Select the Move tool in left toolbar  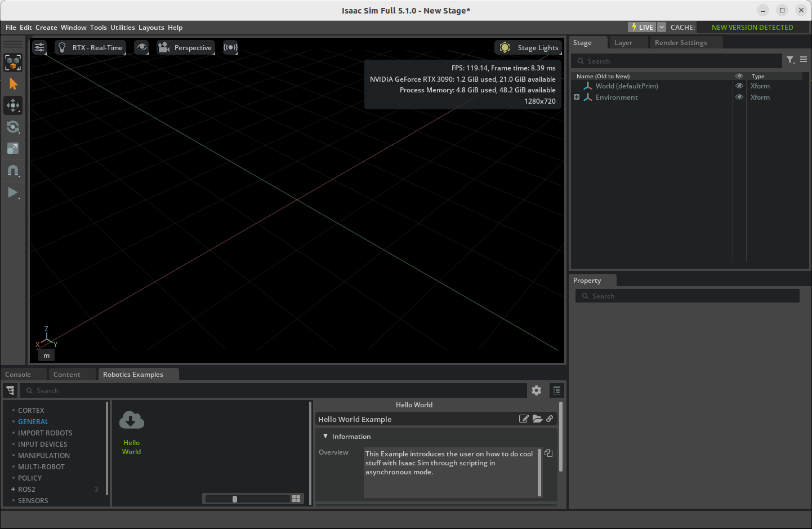tap(13, 105)
